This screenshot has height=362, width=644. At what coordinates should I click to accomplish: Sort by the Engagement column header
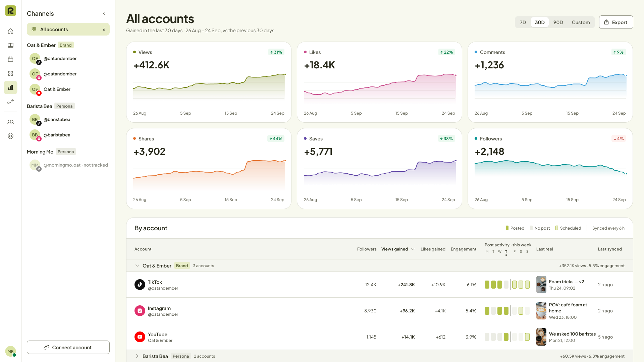pyautogui.click(x=464, y=249)
